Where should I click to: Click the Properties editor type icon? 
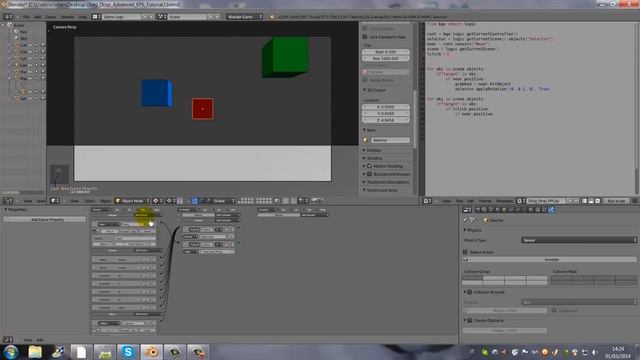[x=467, y=210]
